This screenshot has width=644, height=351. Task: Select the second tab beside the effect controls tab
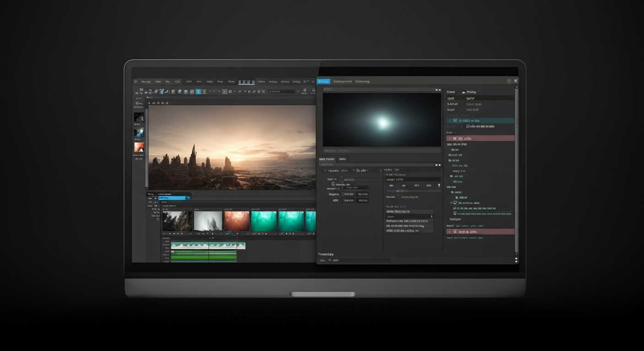click(x=343, y=159)
